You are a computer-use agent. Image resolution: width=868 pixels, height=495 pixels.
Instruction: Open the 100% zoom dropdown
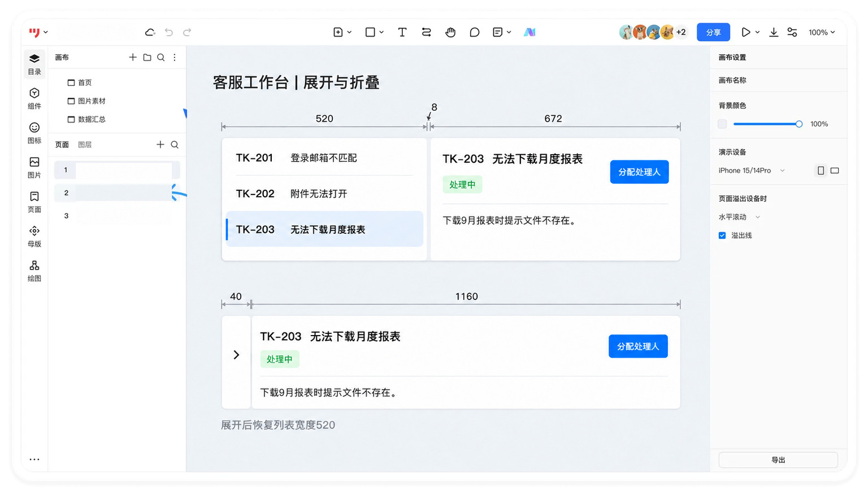point(822,32)
